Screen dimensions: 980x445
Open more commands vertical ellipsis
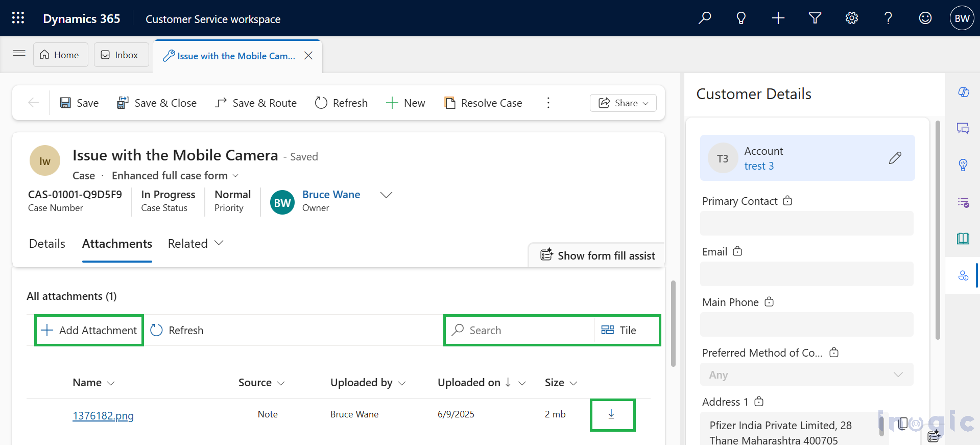pos(548,103)
